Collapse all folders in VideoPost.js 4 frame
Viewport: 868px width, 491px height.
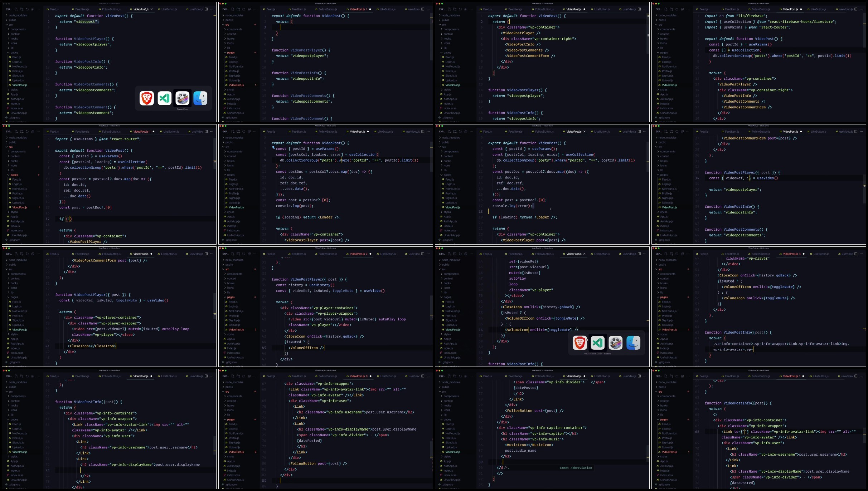(x=682, y=254)
